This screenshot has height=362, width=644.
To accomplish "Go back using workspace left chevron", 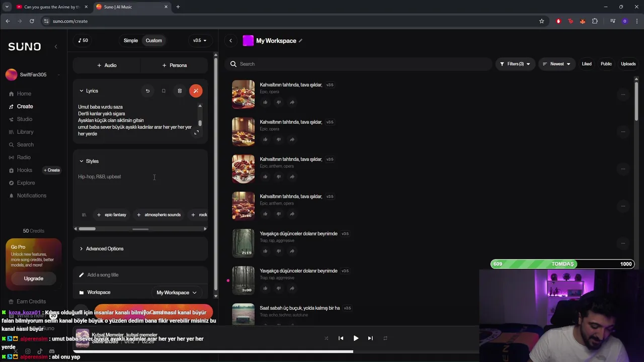I will [230, 41].
